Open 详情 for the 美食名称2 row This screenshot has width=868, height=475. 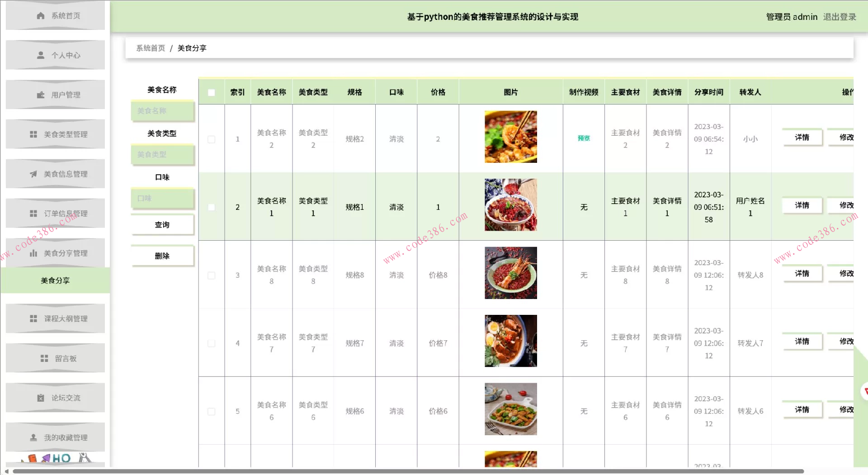802,138
